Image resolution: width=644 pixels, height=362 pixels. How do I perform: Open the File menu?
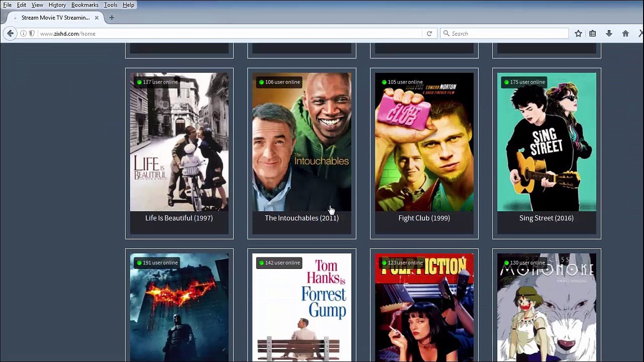(8, 5)
